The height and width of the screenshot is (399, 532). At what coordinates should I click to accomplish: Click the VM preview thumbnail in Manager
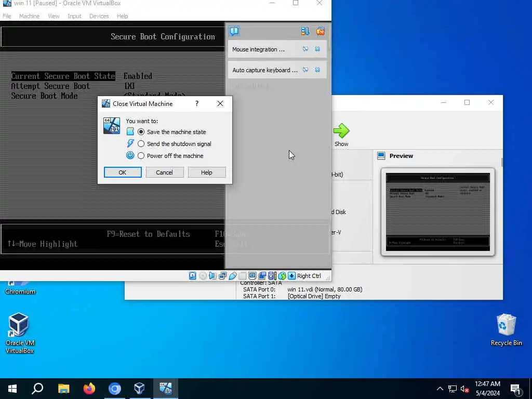click(437, 212)
